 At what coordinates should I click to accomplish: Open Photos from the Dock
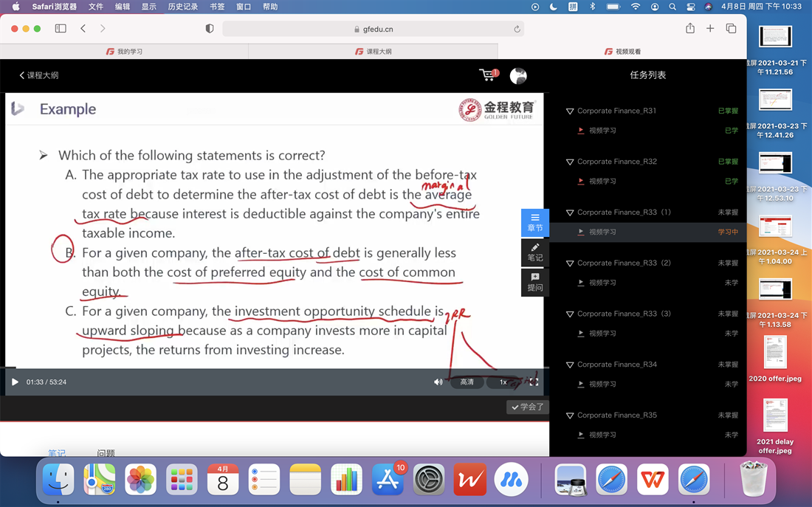click(140, 480)
